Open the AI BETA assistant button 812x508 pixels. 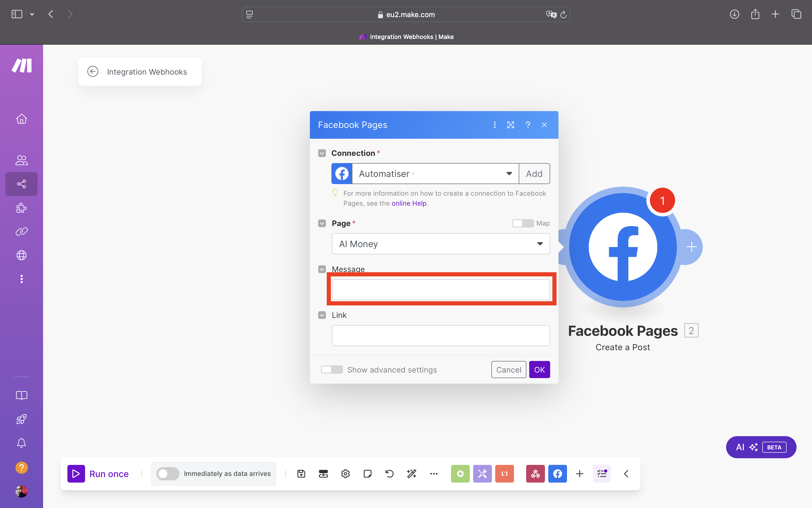(x=761, y=447)
